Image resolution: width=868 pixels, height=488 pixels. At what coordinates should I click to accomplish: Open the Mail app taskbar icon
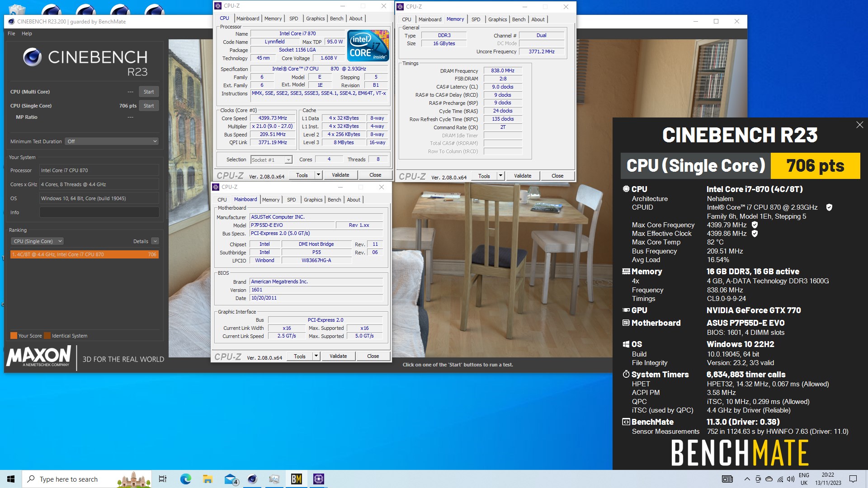coord(231,479)
